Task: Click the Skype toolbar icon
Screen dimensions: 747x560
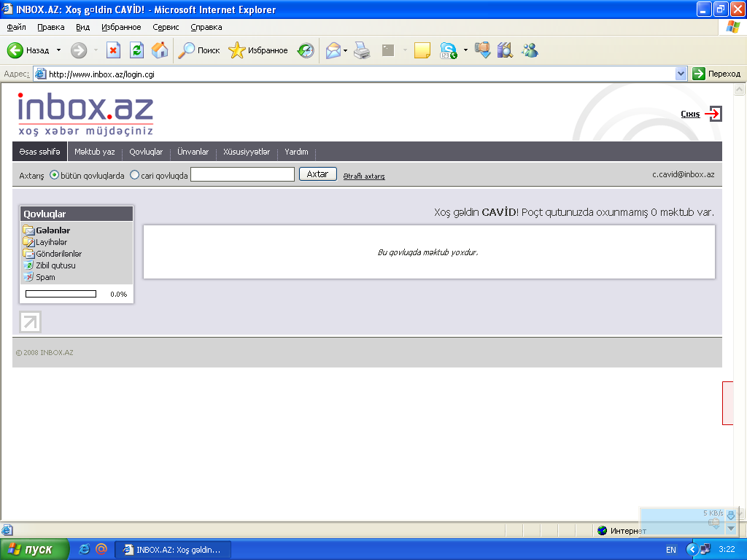Action: 449,50
